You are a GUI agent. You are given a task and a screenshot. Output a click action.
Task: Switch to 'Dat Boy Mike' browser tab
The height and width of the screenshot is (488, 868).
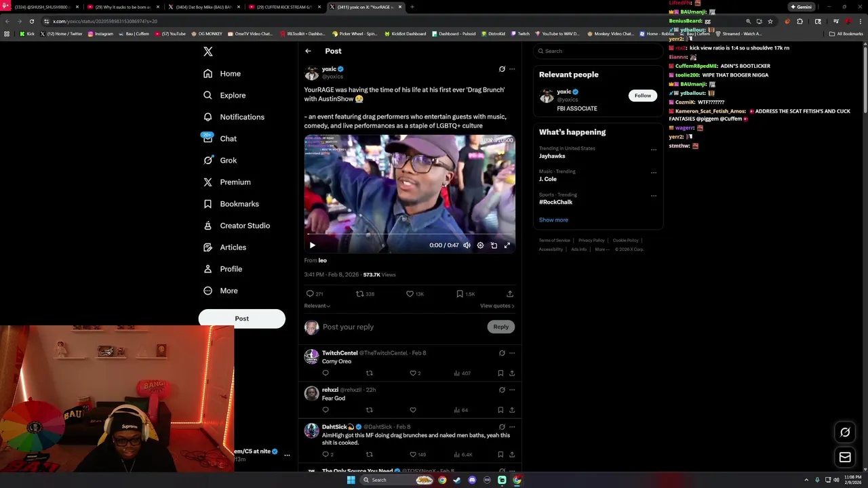(x=203, y=7)
